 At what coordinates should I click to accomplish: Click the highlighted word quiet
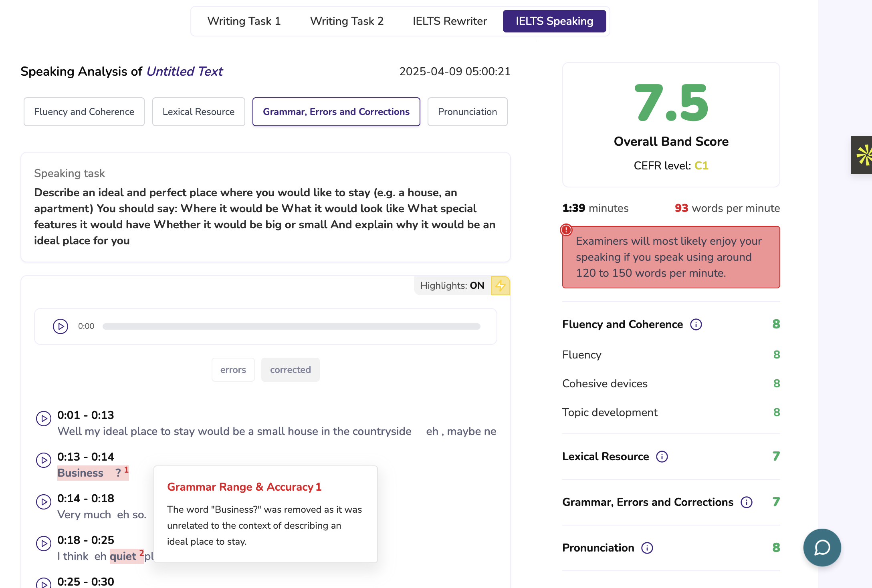pyautogui.click(x=123, y=556)
